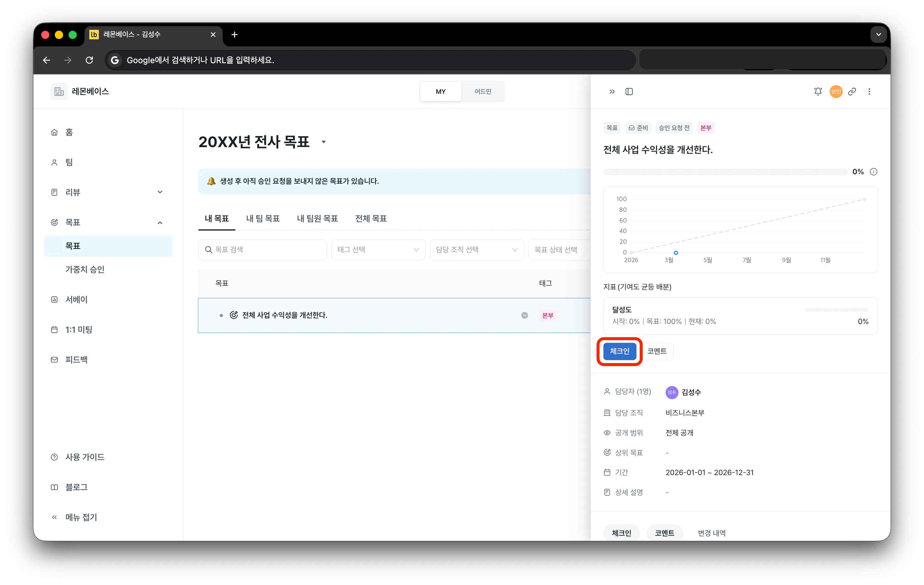The height and width of the screenshot is (585, 924).
Task: Click the blue March data point on chart
Action: click(x=676, y=253)
